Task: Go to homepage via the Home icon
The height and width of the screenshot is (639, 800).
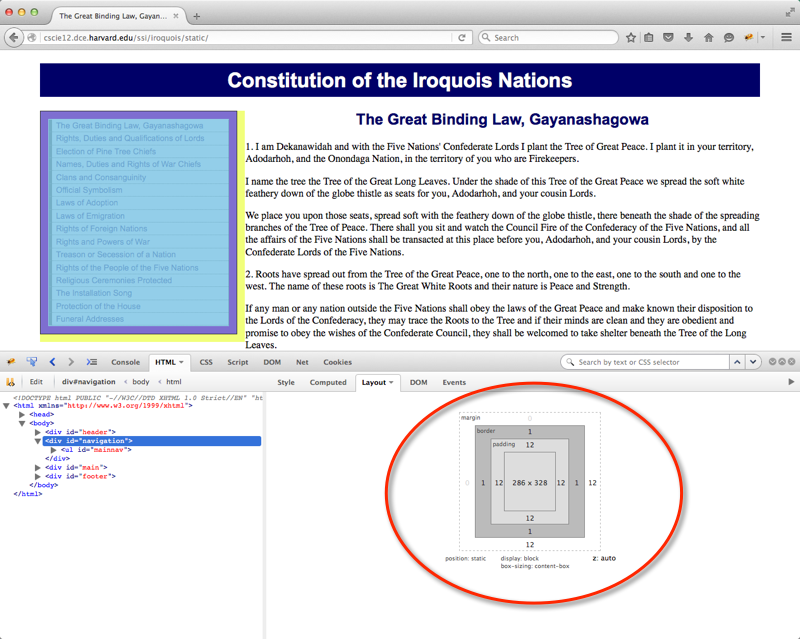Action: click(708, 37)
